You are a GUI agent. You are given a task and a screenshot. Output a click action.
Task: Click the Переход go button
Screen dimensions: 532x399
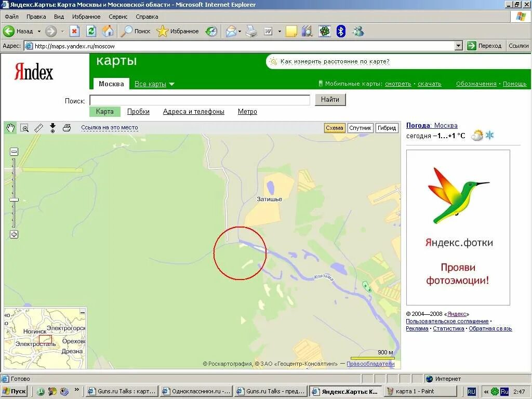(484, 46)
